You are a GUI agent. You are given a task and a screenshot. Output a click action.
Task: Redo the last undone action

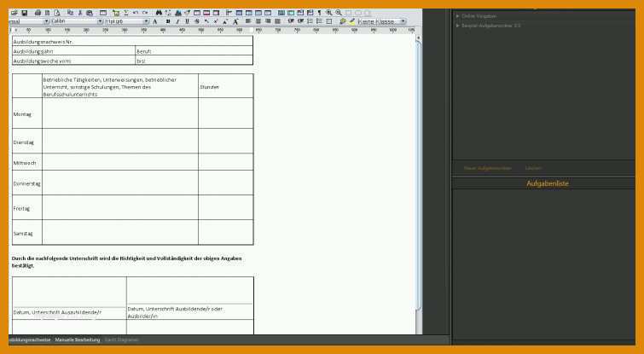pos(145,13)
